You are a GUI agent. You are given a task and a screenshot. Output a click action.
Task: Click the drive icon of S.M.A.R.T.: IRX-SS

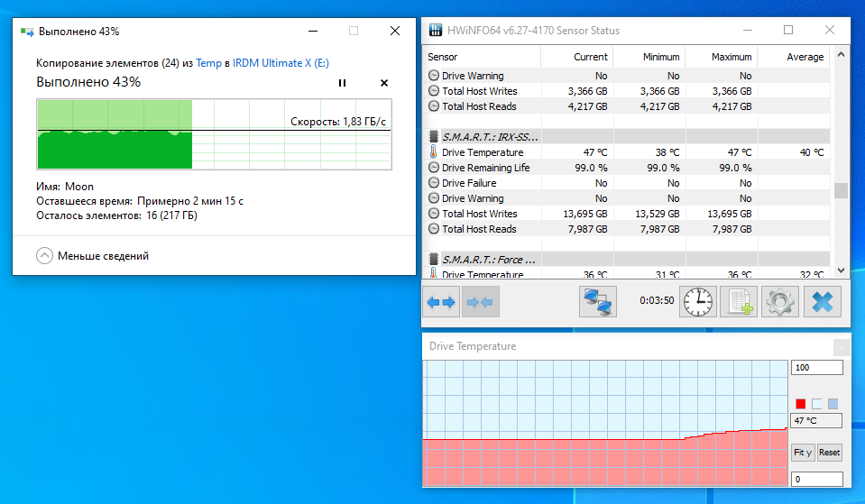point(434,137)
